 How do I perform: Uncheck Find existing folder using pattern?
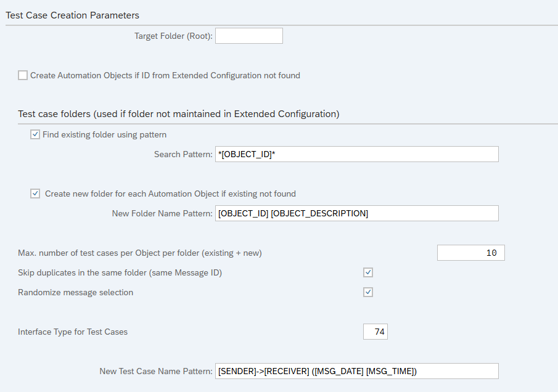pos(35,134)
